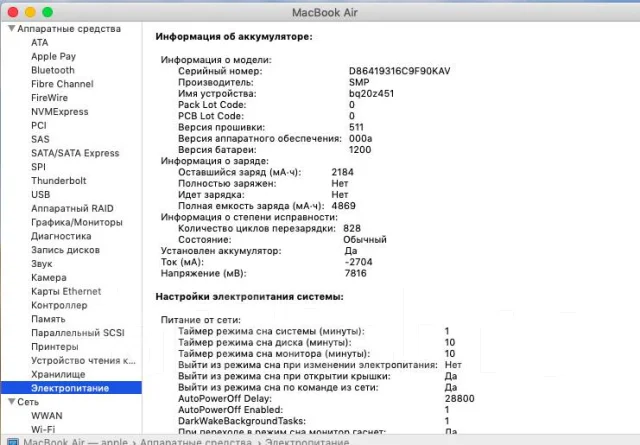Image resolution: width=640 pixels, height=445 pixels.
Task: Select Запись дисков in the sidebar
Action: [65, 250]
